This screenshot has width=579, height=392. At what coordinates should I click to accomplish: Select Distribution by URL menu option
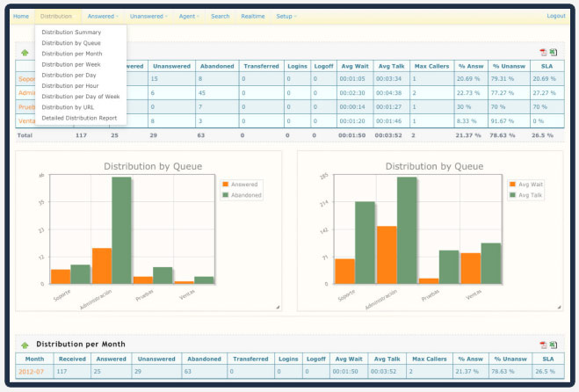[x=69, y=107]
